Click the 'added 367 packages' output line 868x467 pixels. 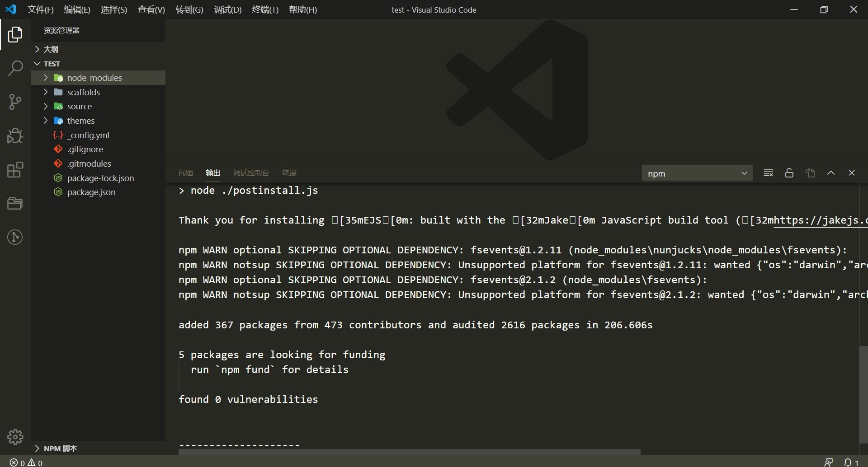point(415,325)
